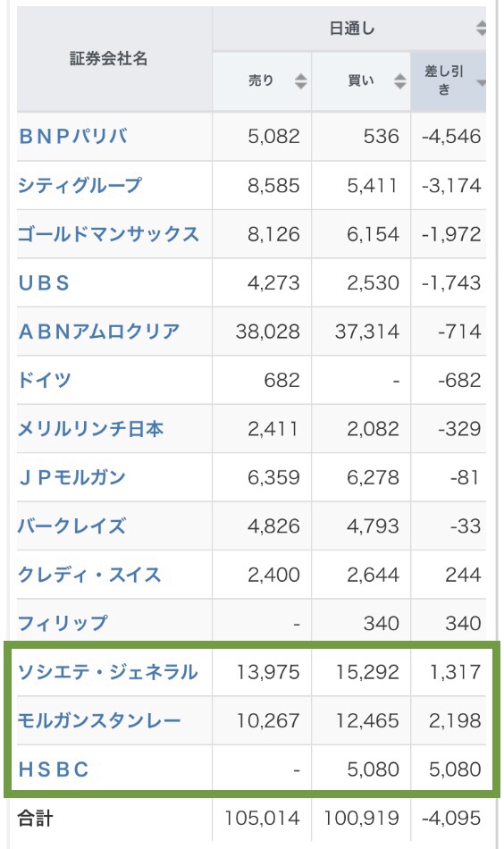Toggle 日通し header sort arrows
The width and height of the screenshot is (504, 849).
pyautogui.click(x=480, y=29)
